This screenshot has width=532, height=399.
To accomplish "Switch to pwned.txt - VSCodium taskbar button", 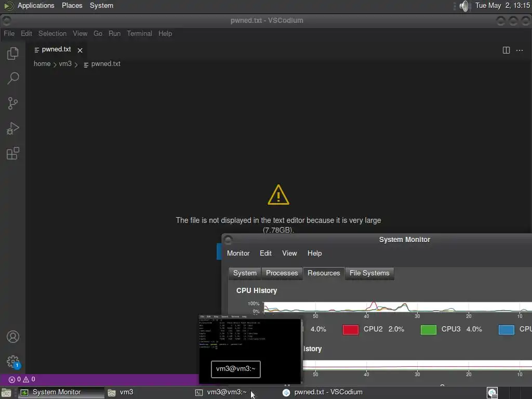I will (323, 393).
